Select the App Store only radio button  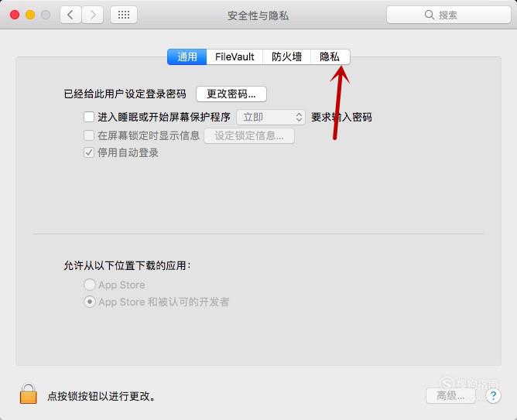click(x=90, y=285)
